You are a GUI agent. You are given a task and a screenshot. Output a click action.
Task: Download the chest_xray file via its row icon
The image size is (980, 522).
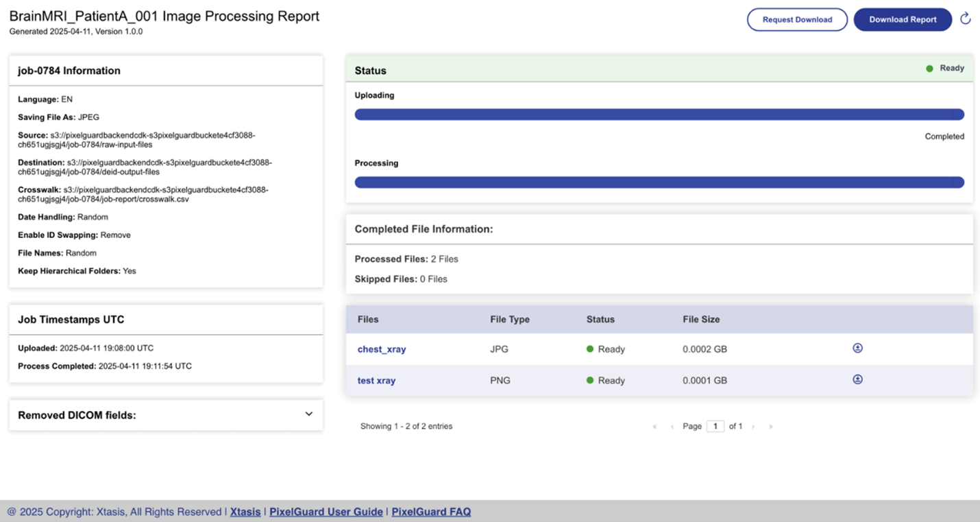click(857, 348)
